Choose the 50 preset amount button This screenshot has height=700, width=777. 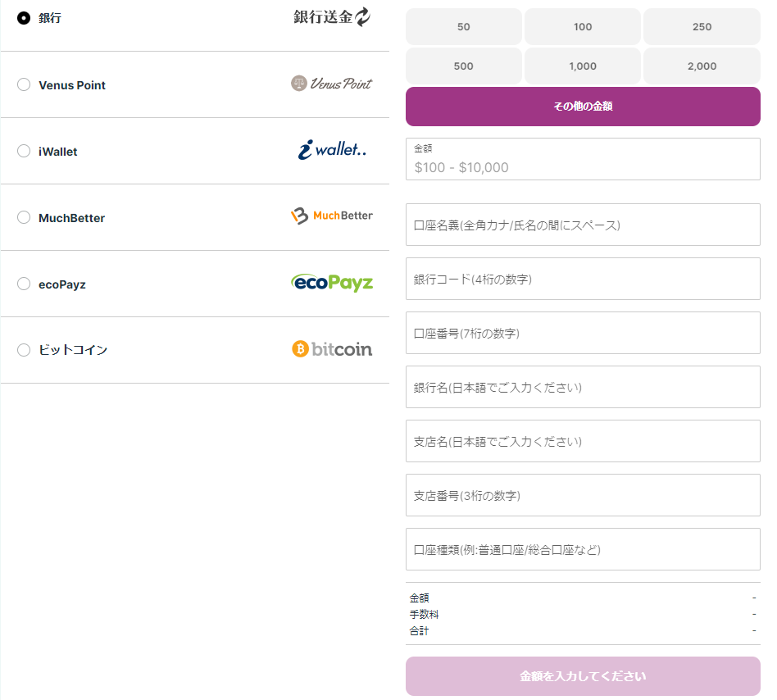point(463,26)
